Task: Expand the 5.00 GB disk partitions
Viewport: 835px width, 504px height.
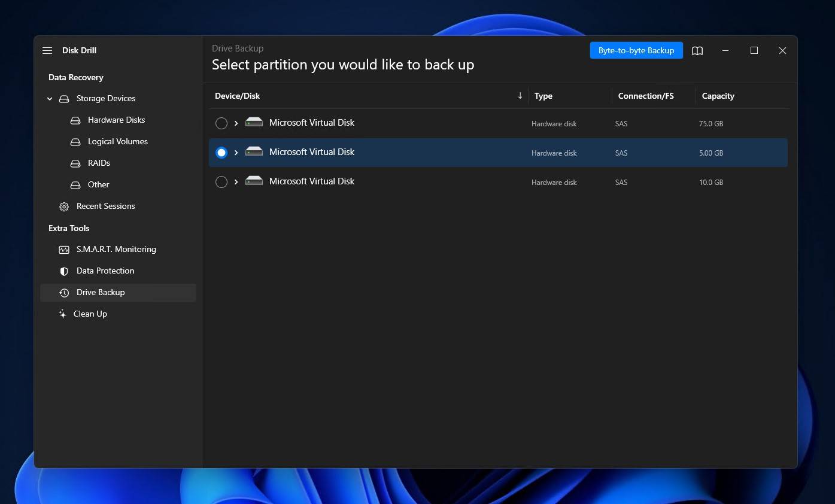Action: (236, 153)
